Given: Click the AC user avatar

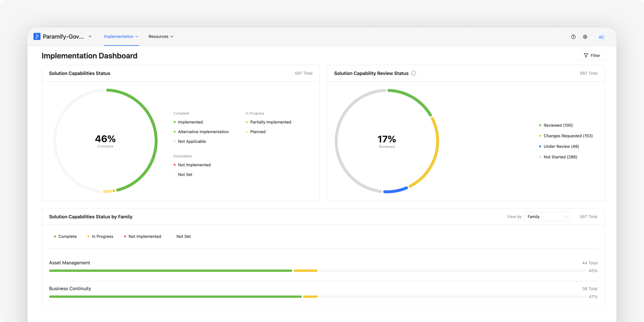Looking at the screenshot, I should click(601, 37).
